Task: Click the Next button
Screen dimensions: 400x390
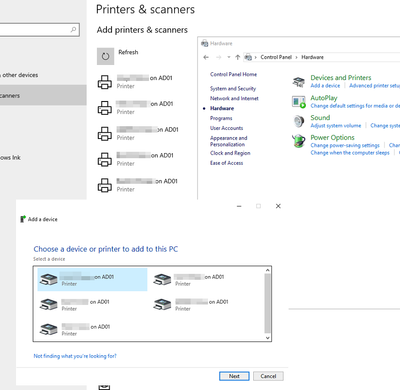Action: 234,376
